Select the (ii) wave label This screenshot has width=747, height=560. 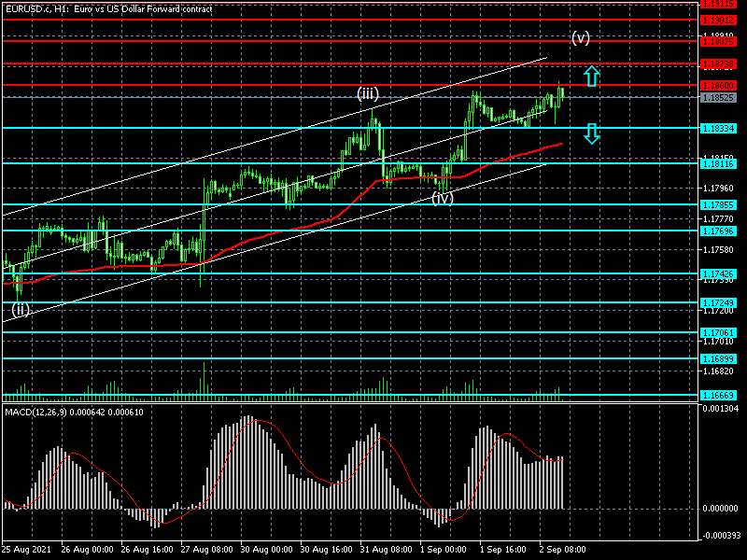click(x=21, y=309)
